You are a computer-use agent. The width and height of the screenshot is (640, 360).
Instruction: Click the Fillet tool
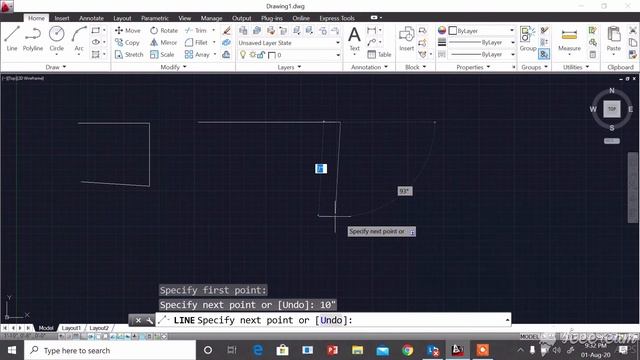point(196,42)
